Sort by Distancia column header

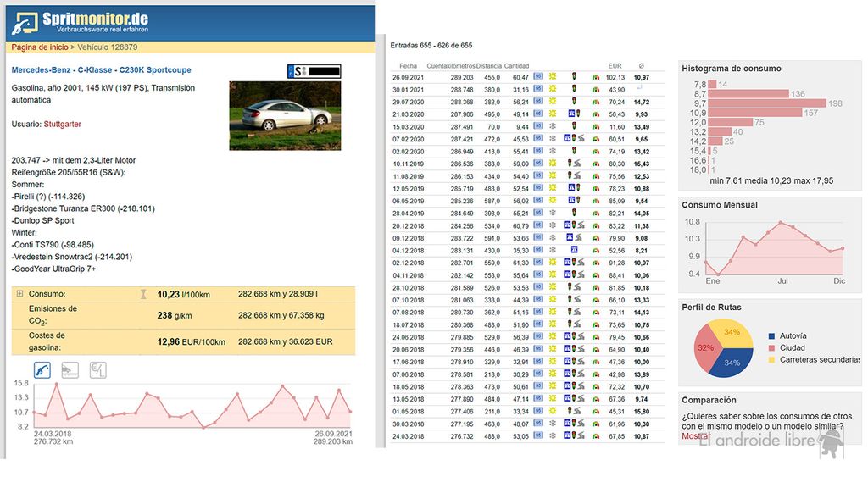click(489, 66)
